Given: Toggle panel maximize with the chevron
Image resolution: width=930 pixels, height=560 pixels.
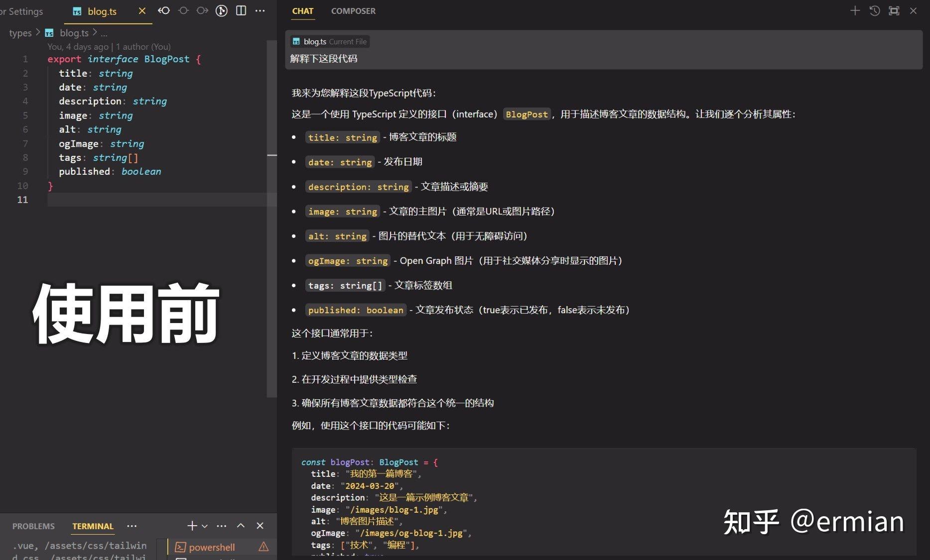Looking at the screenshot, I should pyautogui.click(x=241, y=526).
